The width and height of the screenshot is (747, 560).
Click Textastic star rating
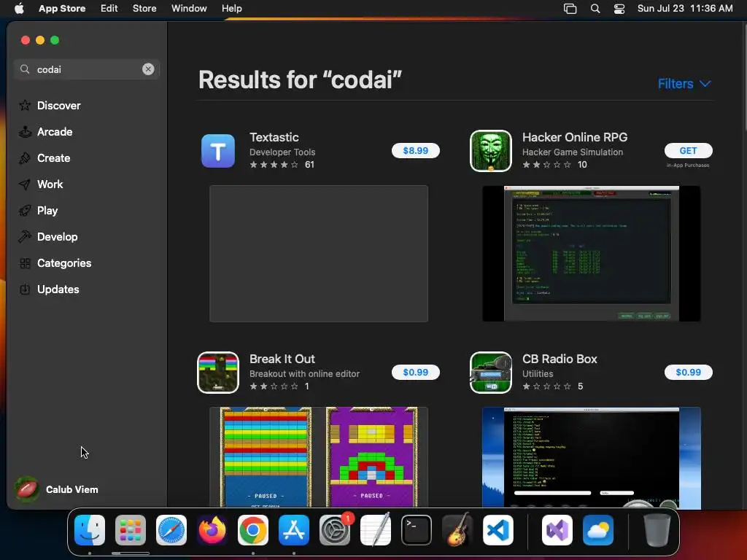click(274, 165)
